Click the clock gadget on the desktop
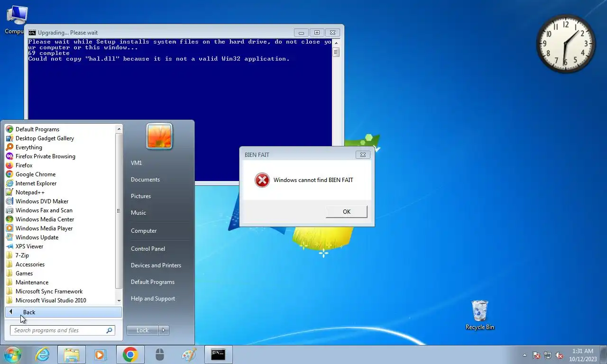This screenshot has height=364, width=607. tap(566, 44)
